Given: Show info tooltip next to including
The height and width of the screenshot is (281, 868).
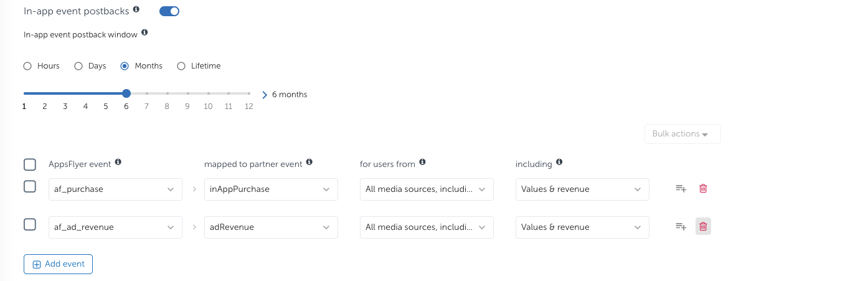Looking at the screenshot, I should click(559, 162).
